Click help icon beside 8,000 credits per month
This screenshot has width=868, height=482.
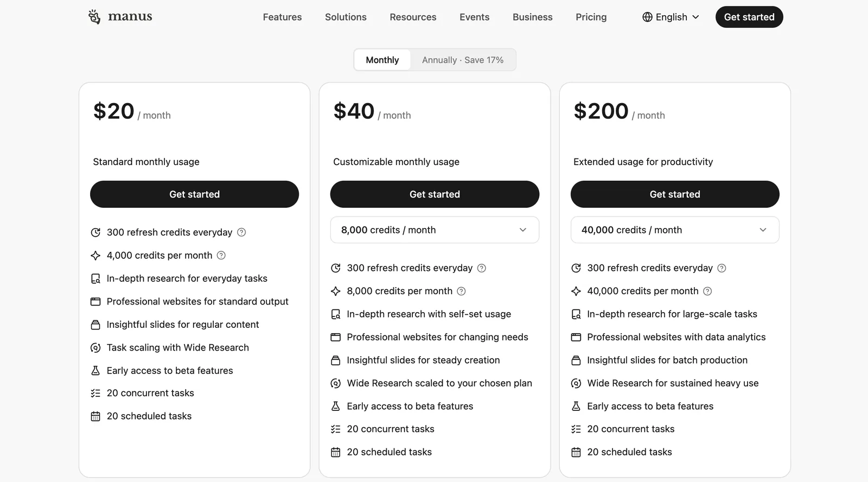tap(461, 291)
